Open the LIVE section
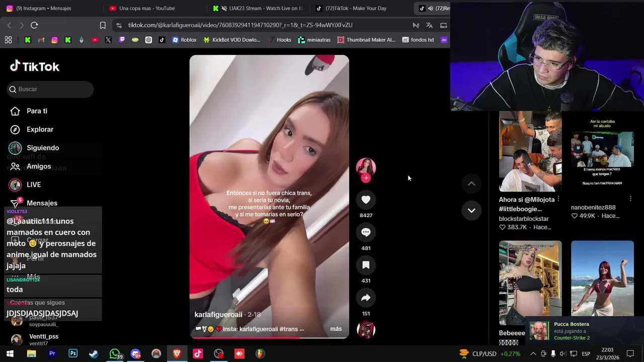644x362 pixels. pyautogui.click(x=34, y=185)
